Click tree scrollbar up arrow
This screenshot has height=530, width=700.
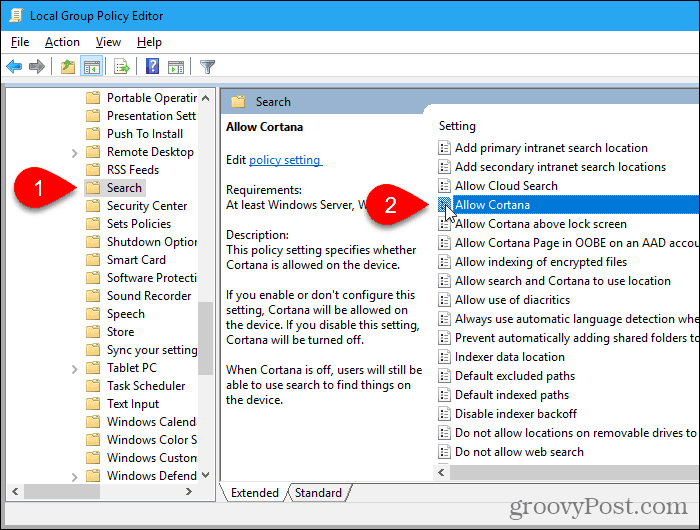click(205, 98)
